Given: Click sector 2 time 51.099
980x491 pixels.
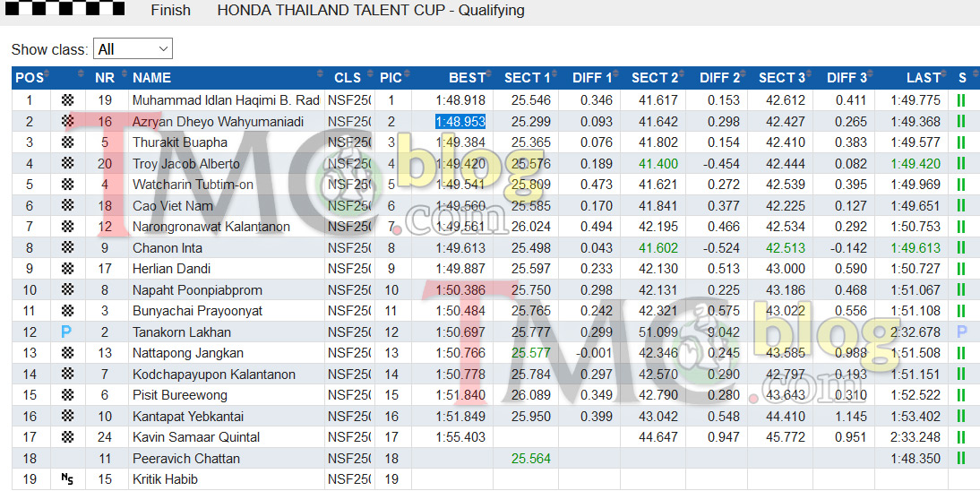Looking at the screenshot, I should click(658, 332).
